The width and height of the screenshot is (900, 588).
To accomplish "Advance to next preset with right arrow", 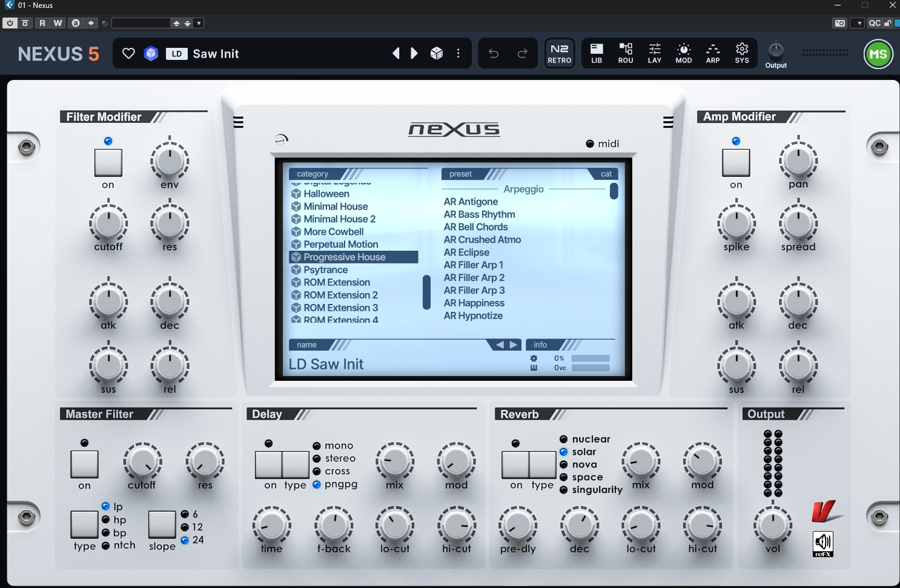I will pos(414,53).
